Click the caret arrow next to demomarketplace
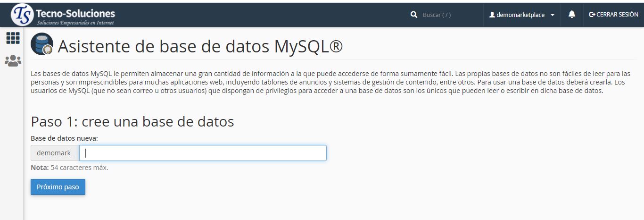This screenshot has height=220, width=644. tap(553, 15)
